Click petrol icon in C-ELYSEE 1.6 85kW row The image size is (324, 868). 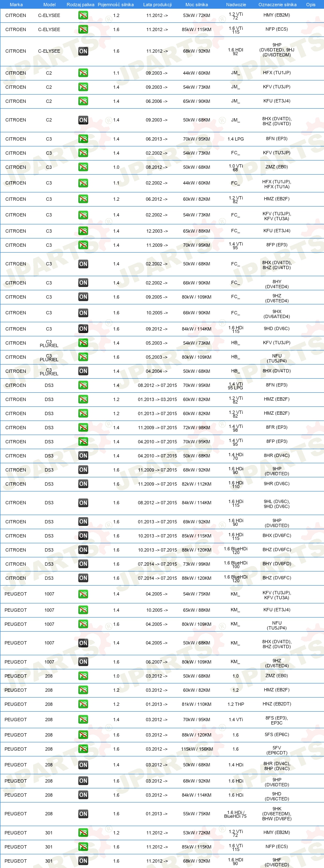pyautogui.click(x=83, y=29)
